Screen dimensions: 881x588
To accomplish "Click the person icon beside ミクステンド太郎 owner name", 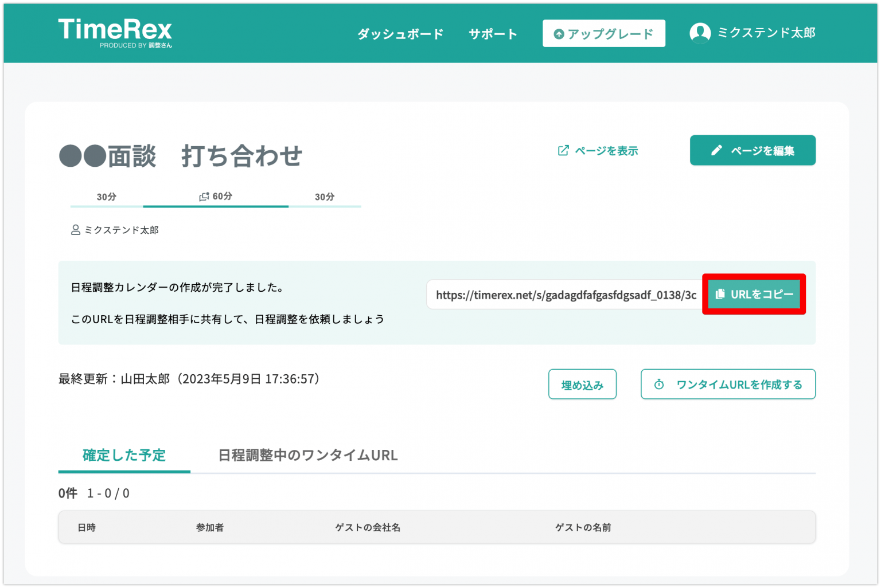I will [75, 230].
